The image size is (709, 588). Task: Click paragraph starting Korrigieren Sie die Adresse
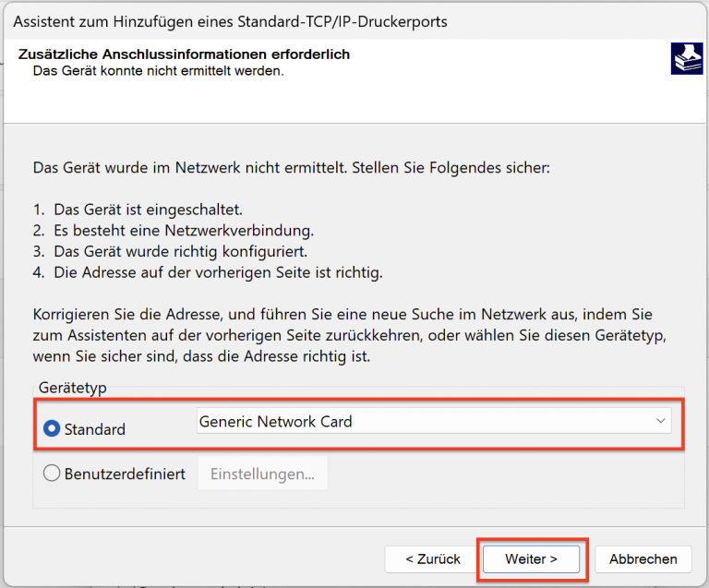(351, 334)
